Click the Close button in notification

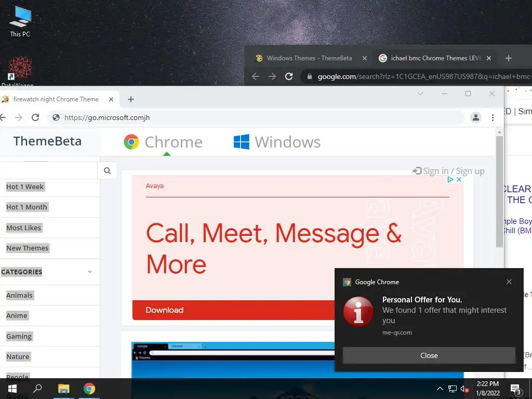click(x=429, y=355)
